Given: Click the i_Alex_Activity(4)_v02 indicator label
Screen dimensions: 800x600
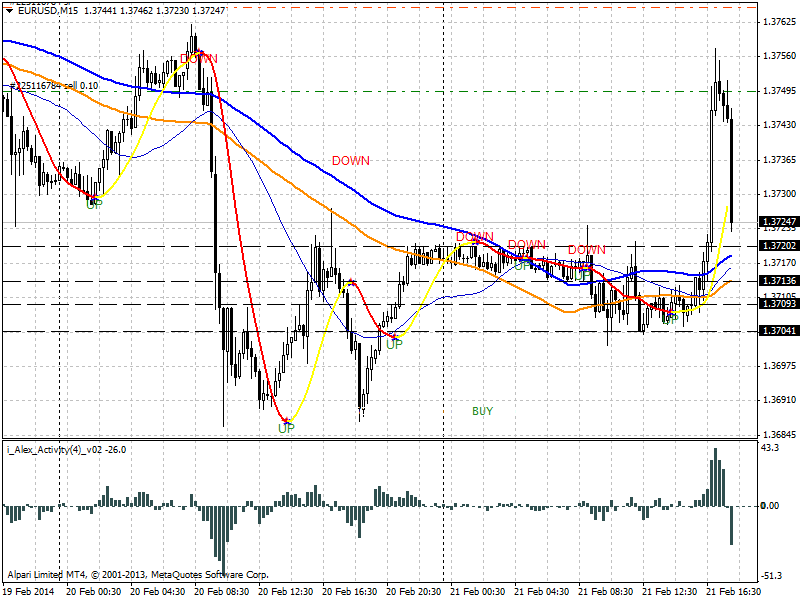Looking at the screenshot, I should point(67,450).
